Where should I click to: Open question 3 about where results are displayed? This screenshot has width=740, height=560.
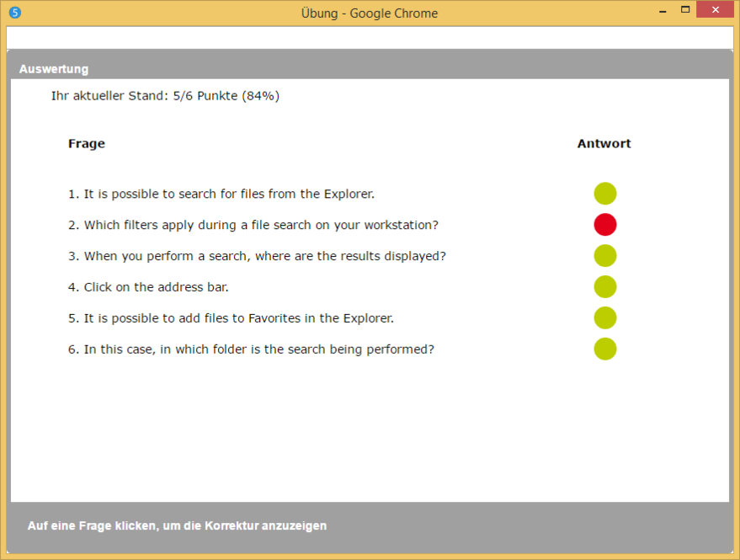257,256
